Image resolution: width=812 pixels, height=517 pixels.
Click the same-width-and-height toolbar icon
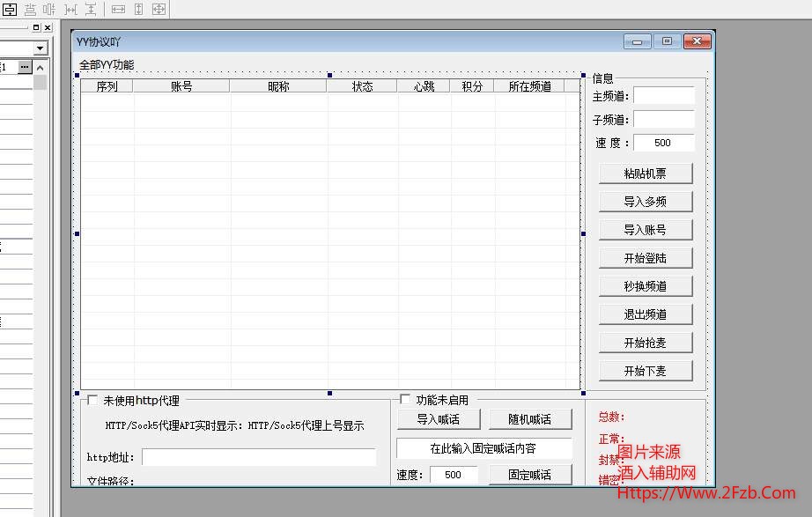[x=159, y=9]
